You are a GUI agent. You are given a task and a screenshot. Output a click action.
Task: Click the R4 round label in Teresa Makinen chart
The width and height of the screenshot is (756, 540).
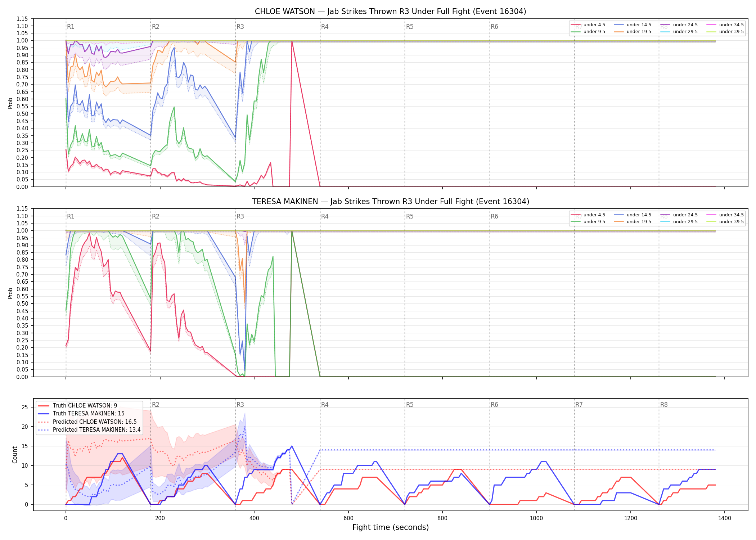(x=325, y=216)
